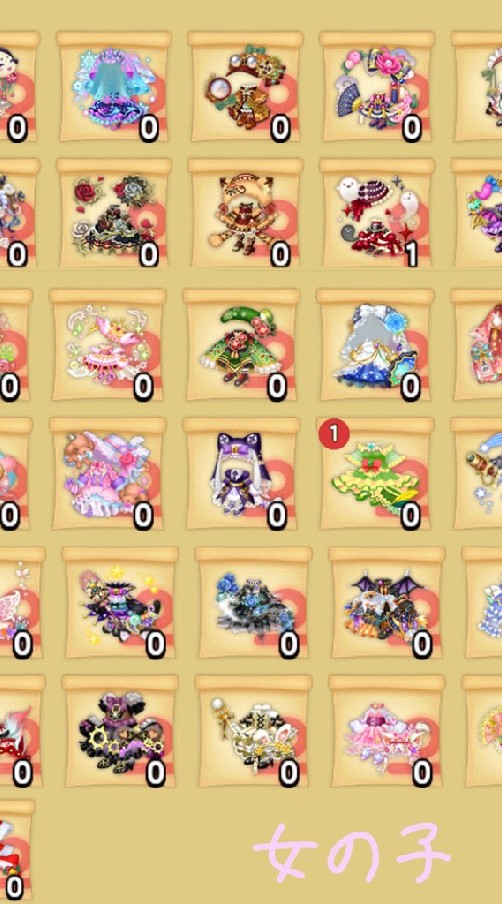Select the purple monster star costume scroll
Viewport: 502px width, 904px height.
[x=120, y=603]
